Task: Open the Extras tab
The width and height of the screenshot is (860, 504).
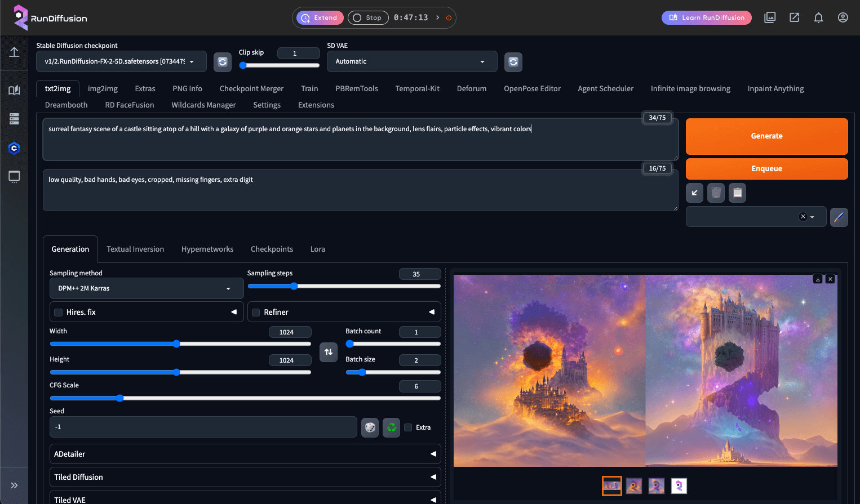Action: pyautogui.click(x=145, y=88)
